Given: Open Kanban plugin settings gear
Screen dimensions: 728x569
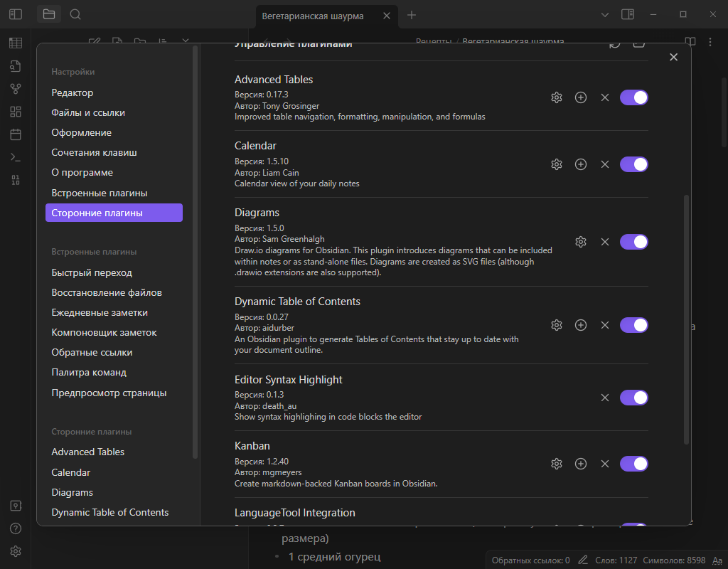Looking at the screenshot, I should pos(556,464).
